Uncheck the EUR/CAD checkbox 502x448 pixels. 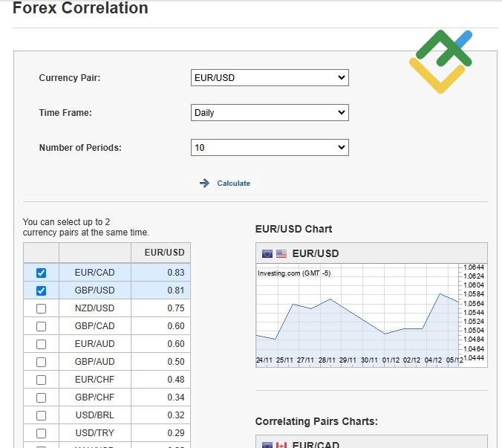pyautogui.click(x=41, y=273)
